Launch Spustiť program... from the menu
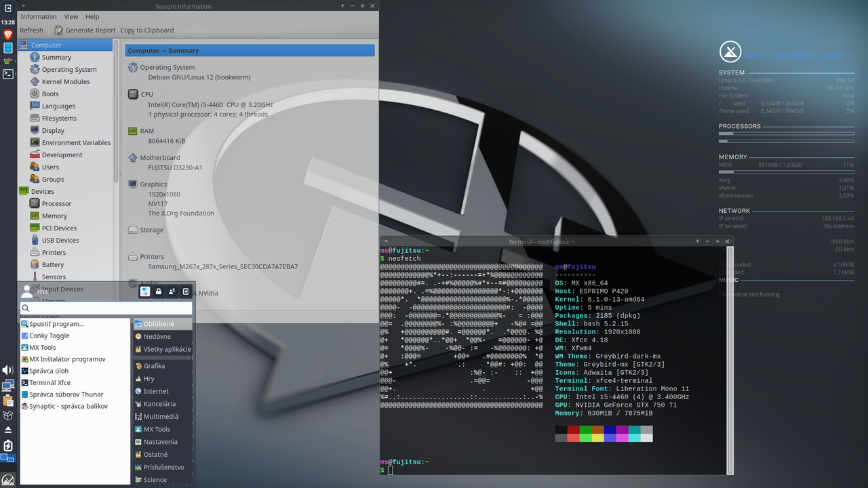Viewport: 868px width, 488px height. (53, 324)
